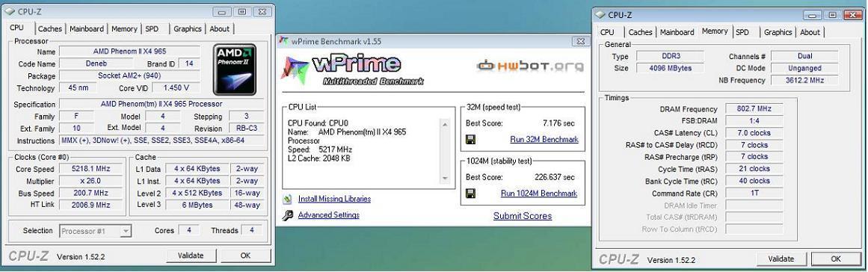Click the CPU List scrollbar up arrow
The width and height of the screenshot is (868, 272).
445,125
